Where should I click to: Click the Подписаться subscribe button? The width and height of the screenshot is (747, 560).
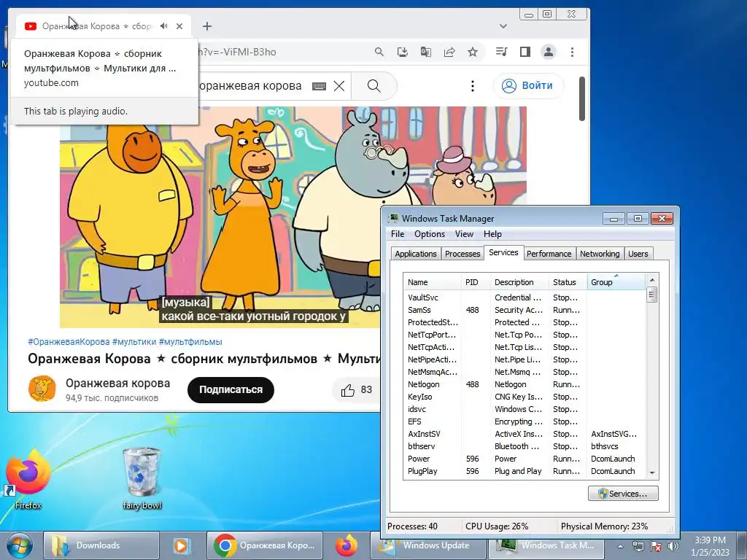pyautogui.click(x=231, y=389)
